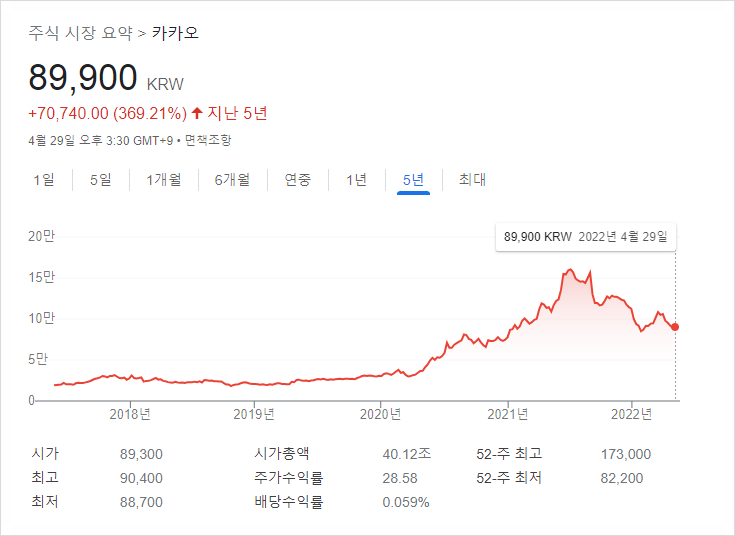The width and height of the screenshot is (735, 536).
Task: Click the 15만 y-axis label
Action: pos(41,277)
